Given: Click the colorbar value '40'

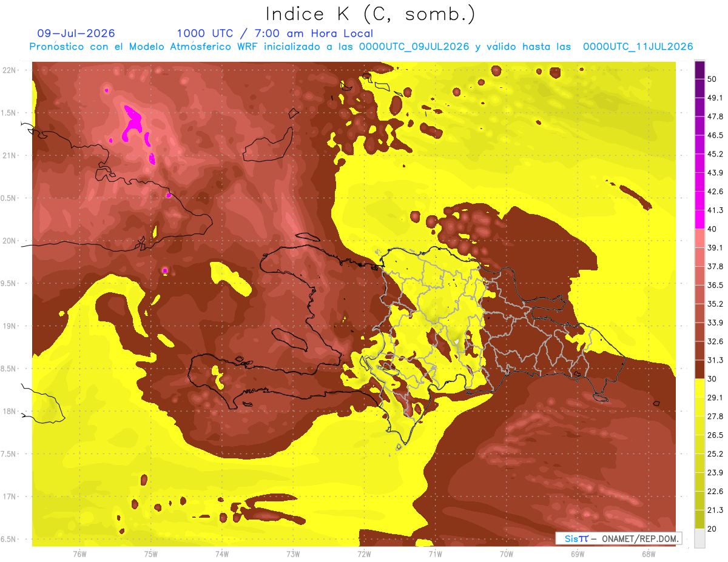Looking at the screenshot, I should click(x=713, y=229).
